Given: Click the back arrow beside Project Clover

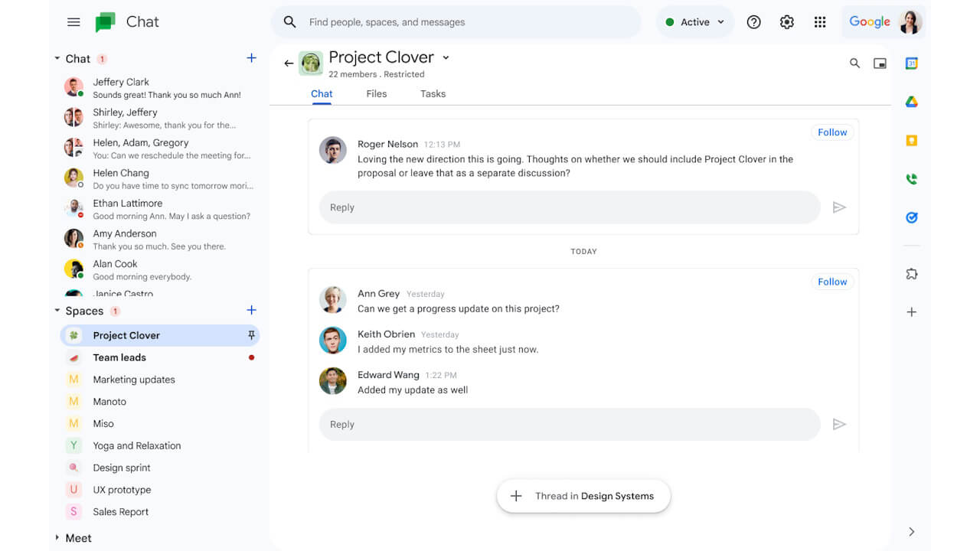Looking at the screenshot, I should [289, 63].
